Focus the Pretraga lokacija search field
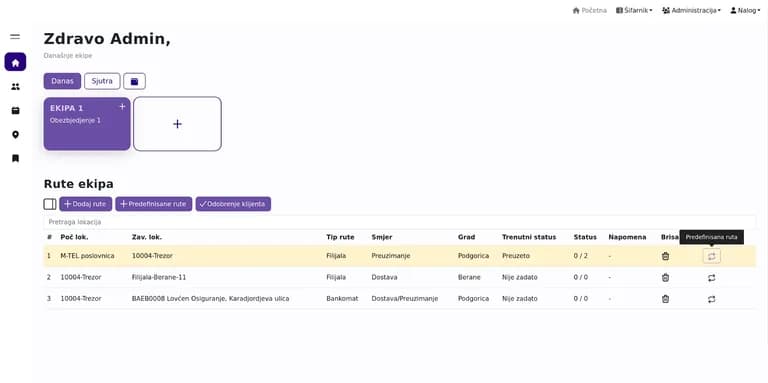 (400, 222)
